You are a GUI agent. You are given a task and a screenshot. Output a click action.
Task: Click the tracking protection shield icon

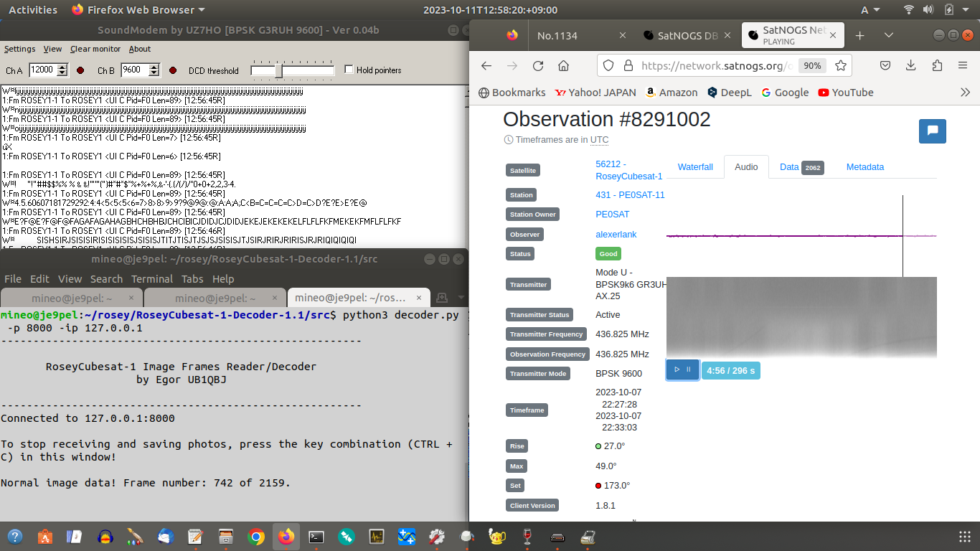(608, 65)
